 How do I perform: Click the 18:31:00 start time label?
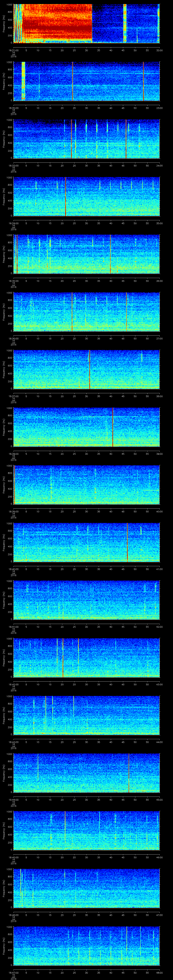pos(13,50)
